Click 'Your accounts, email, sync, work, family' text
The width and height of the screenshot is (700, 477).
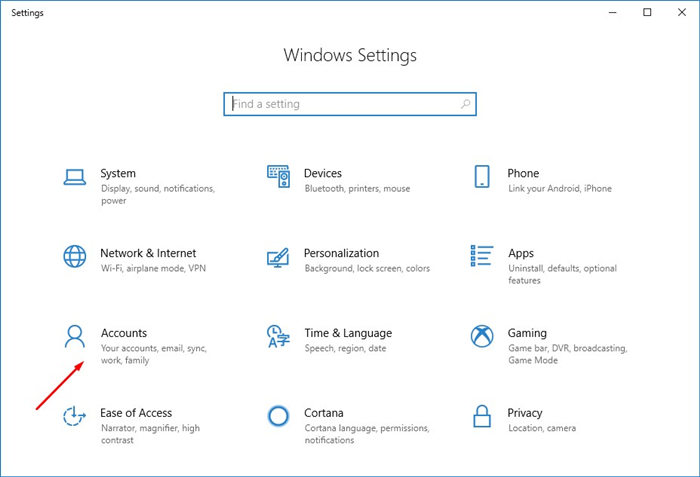tap(154, 354)
